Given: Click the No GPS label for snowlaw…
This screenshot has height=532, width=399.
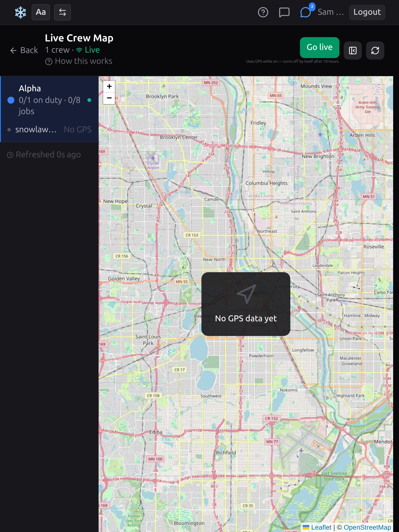Looking at the screenshot, I should pos(78,130).
